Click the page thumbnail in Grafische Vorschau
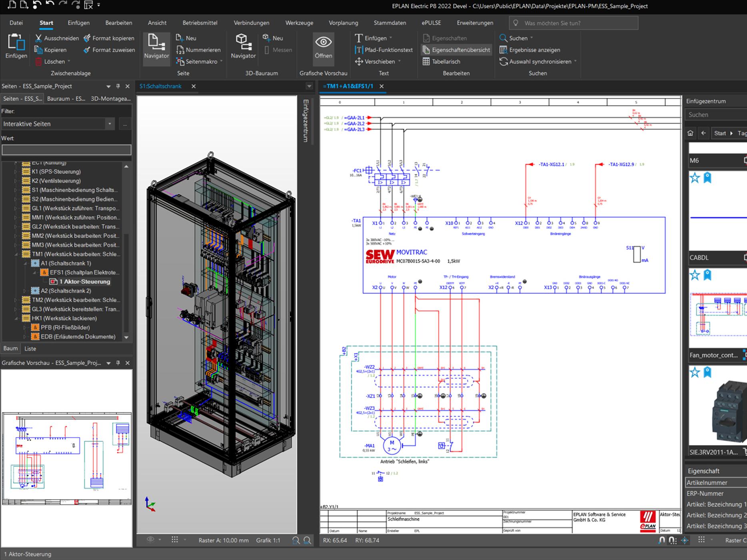Viewport: 747px width, 560px height. coord(66,458)
